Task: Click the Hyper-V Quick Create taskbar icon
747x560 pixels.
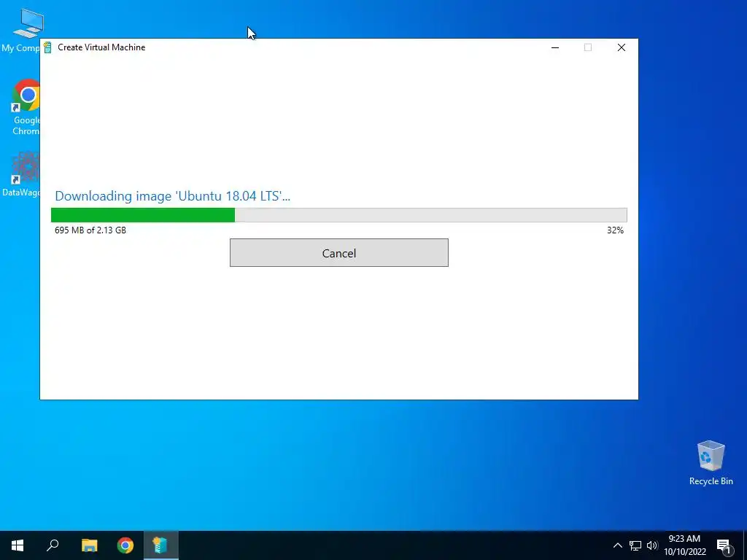Action: pos(160,545)
